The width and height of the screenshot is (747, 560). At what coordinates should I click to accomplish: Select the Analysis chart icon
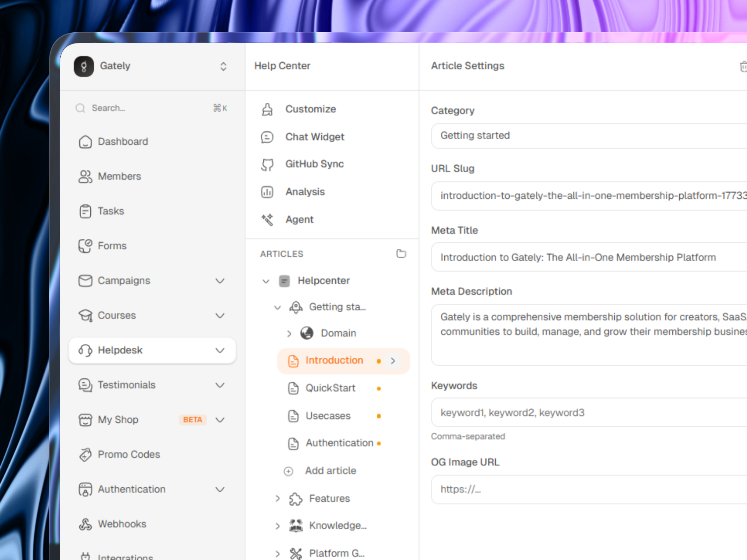267,192
